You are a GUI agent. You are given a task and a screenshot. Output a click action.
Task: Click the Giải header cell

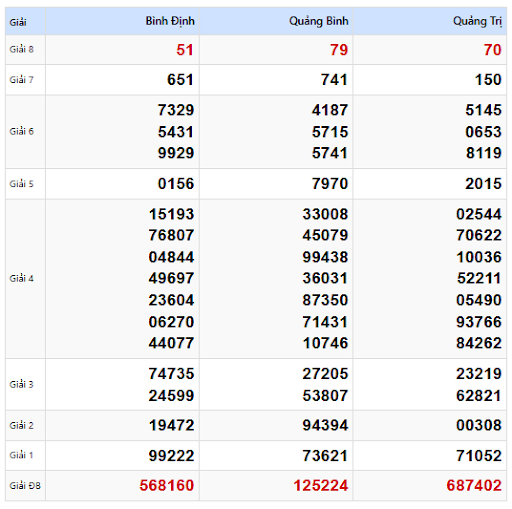[18, 22]
